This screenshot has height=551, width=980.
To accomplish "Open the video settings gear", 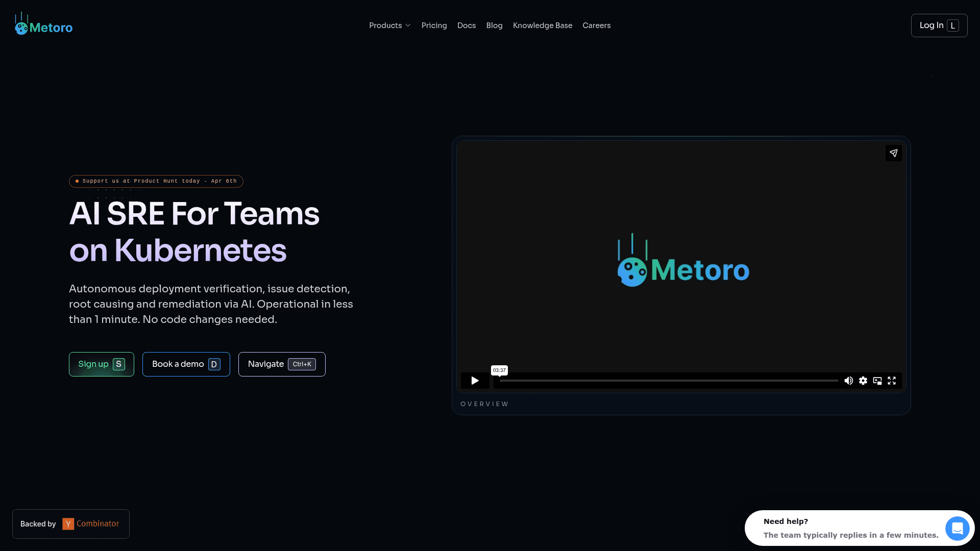I will pyautogui.click(x=863, y=380).
